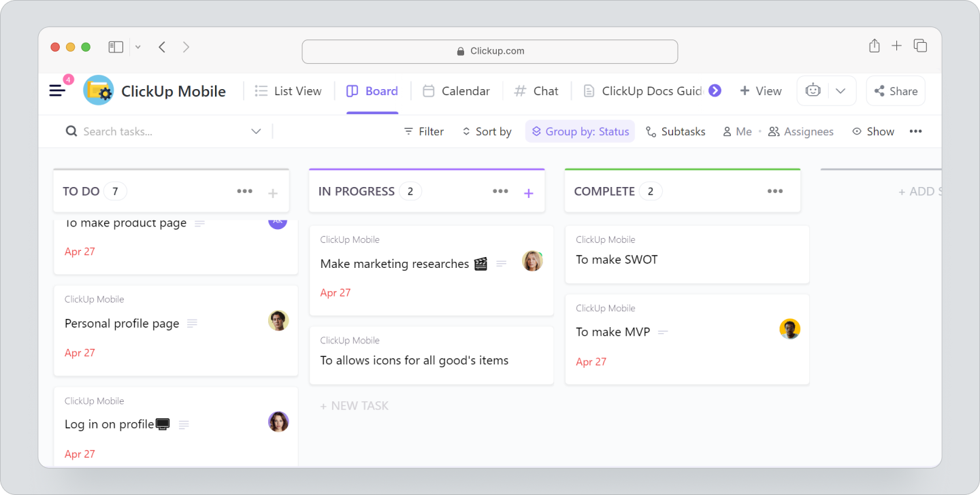Add a new task to IN PROGRESS with plus icon

529,192
